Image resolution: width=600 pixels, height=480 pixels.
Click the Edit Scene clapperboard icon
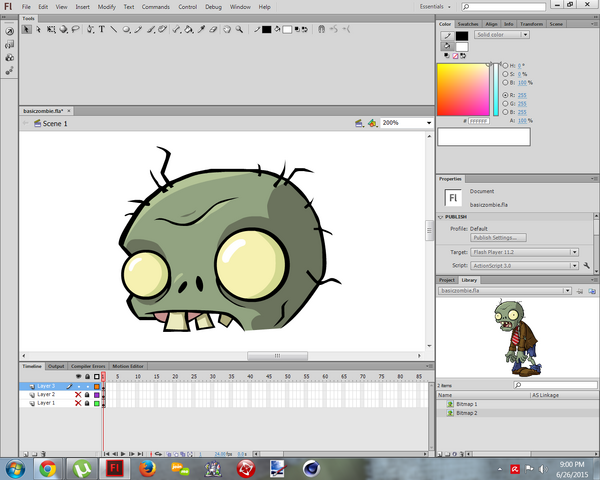click(359, 123)
